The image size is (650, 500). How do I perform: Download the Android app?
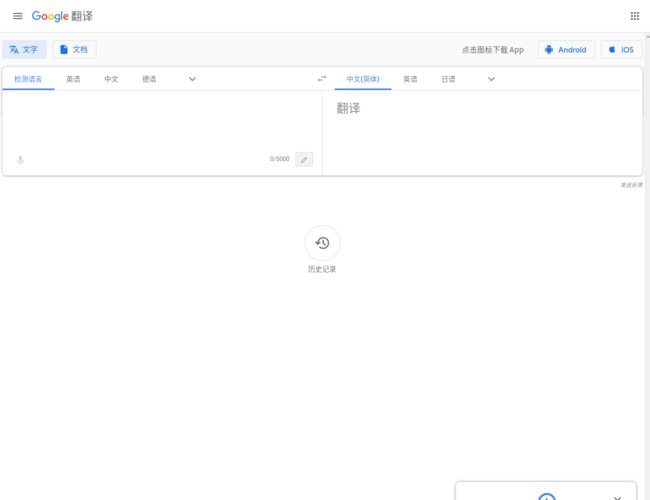(566, 50)
